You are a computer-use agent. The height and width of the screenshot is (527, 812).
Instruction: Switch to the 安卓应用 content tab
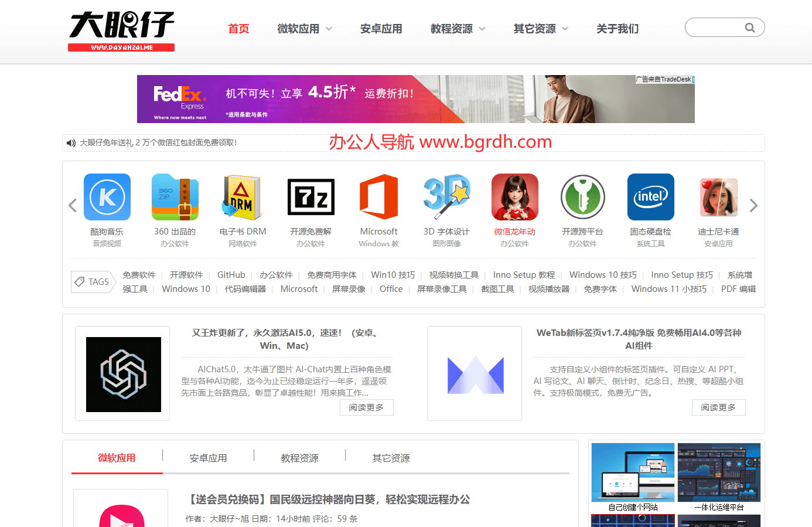pos(208,458)
